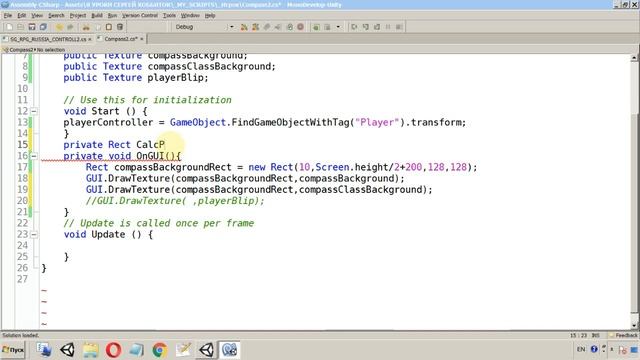Click the "Player" string literal on line 13
Viewport: 640px width, 360px height.
[376, 122]
